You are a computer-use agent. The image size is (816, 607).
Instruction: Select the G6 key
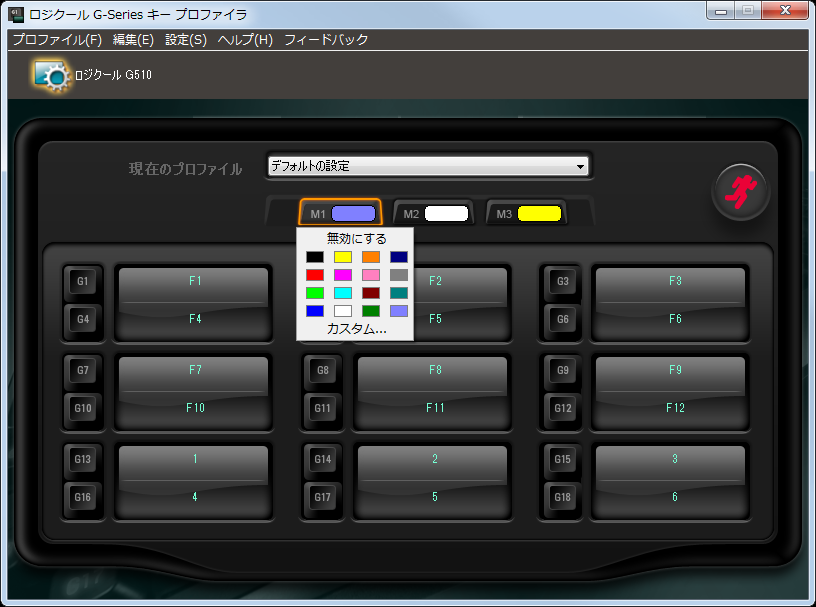pos(563,319)
